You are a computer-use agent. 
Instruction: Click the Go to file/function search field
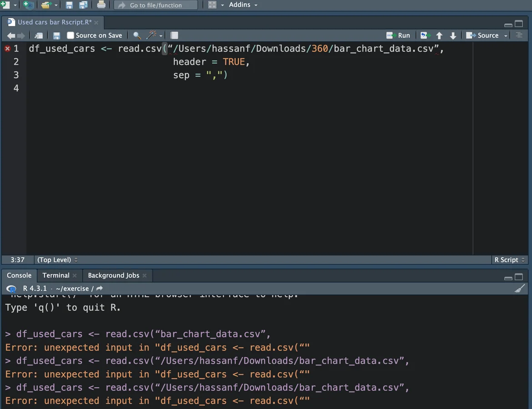(x=156, y=5)
